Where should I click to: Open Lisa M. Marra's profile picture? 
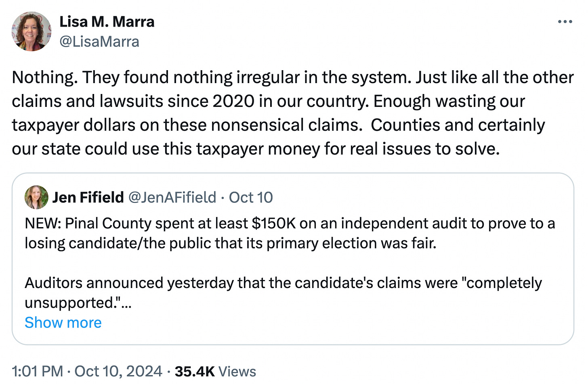tap(31, 31)
